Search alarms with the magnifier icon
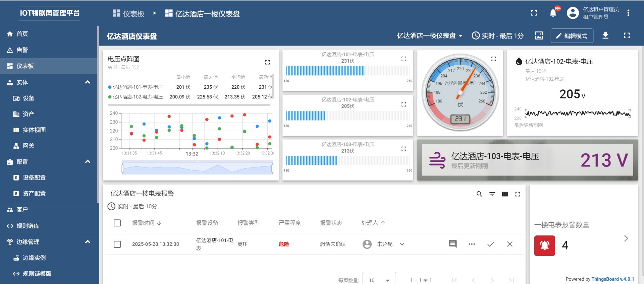The image size is (644, 284). [479, 194]
